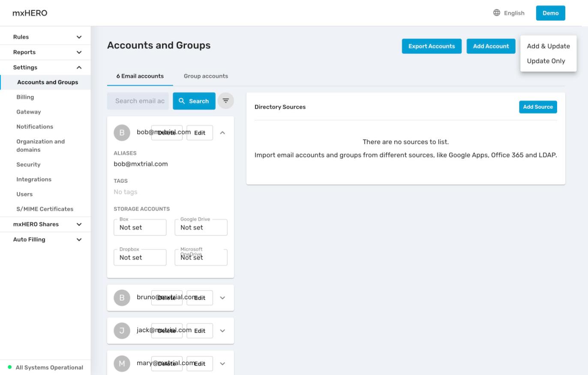Click the Export Accounts button
The width and height of the screenshot is (588, 375).
[x=432, y=46]
